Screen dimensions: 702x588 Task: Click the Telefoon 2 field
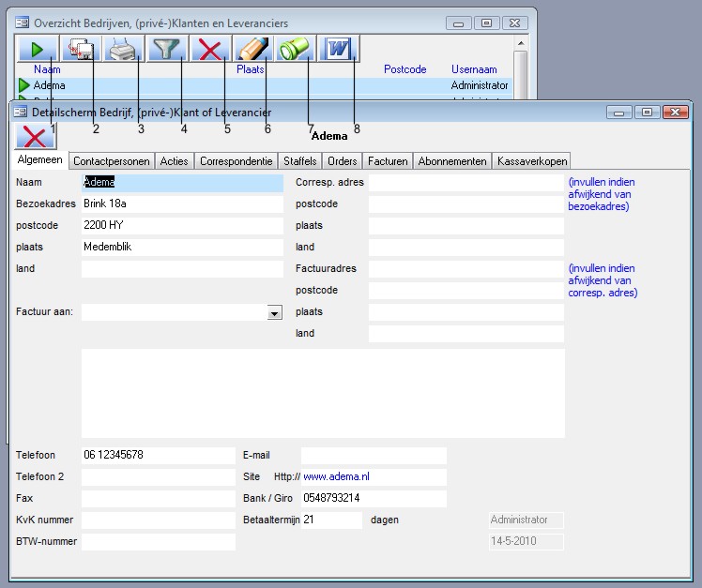coord(158,477)
